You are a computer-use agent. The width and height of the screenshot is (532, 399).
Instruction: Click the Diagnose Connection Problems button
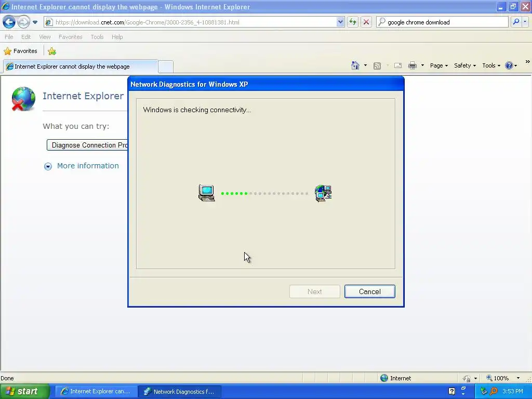(87, 145)
